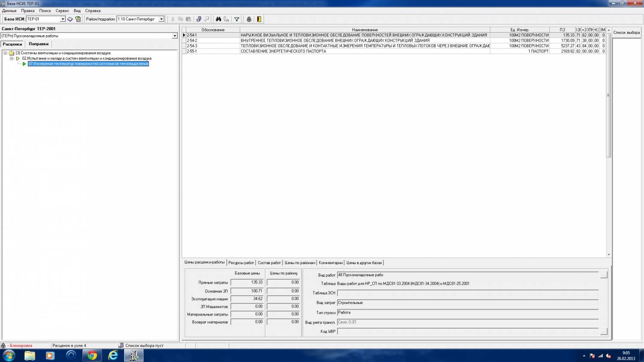
Task: Click the greyed-out icon right of the blue-arrow icon
Action: click(207, 19)
